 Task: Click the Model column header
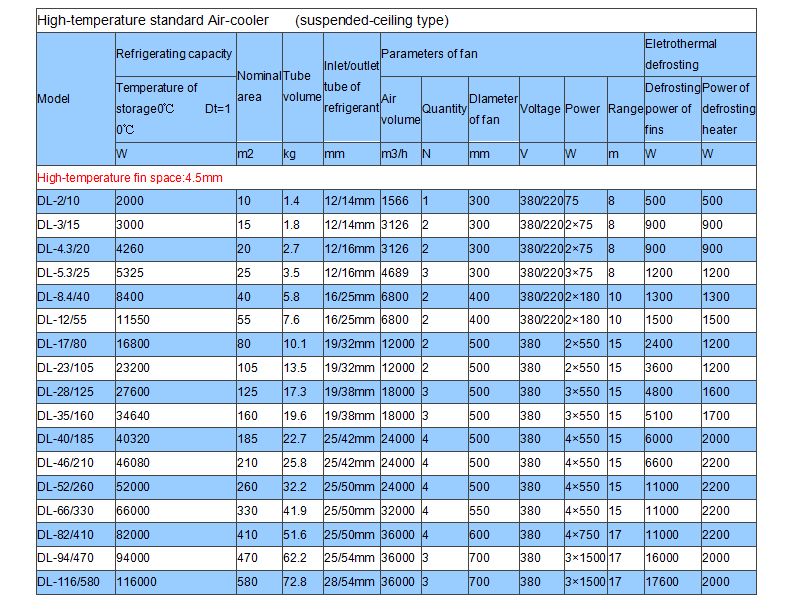coord(54,98)
